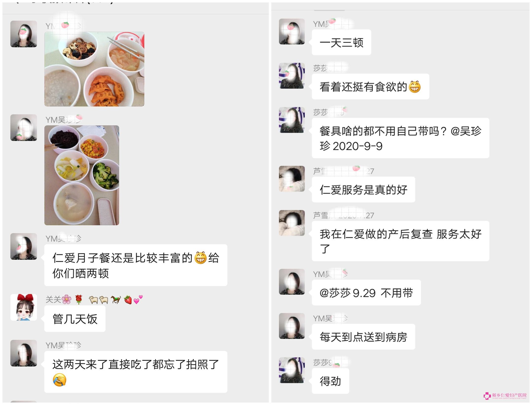Viewport: 532px width, 405px height.
Task: Tap the sender name '关关' with emojis
Action: [x=94, y=299]
